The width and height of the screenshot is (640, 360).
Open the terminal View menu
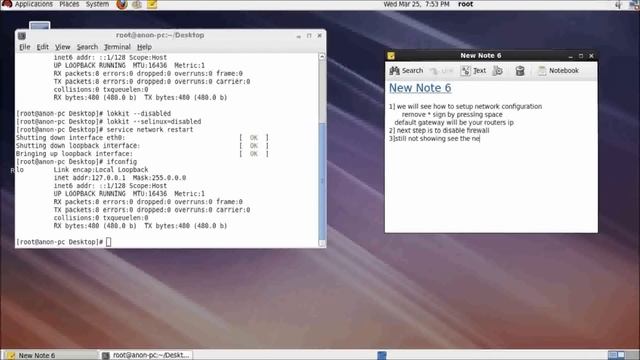[62, 47]
